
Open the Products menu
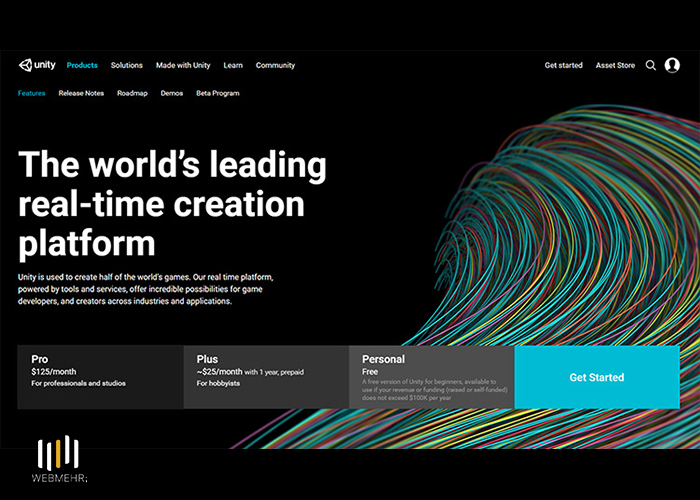point(82,65)
